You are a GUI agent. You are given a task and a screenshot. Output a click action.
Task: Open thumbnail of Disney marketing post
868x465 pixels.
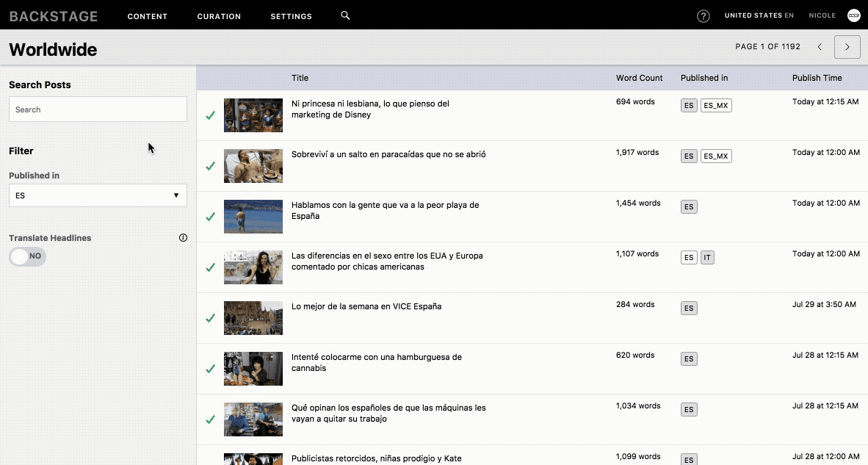(253, 115)
